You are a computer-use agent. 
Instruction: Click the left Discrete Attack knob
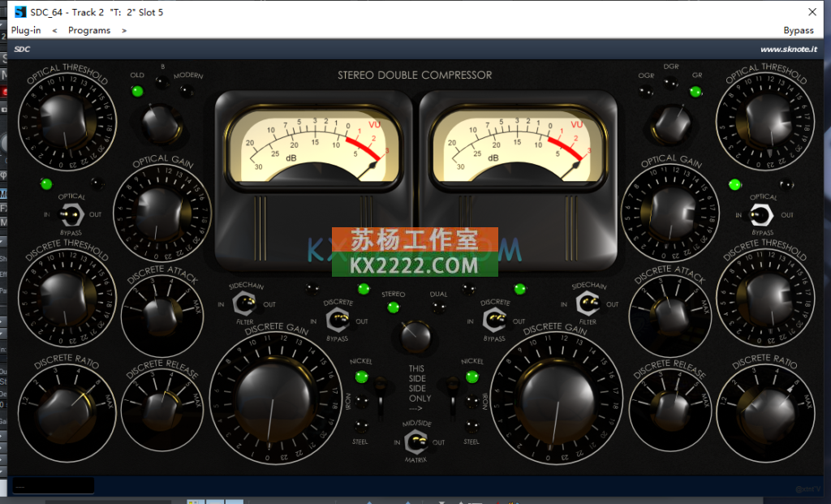(161, 317)
